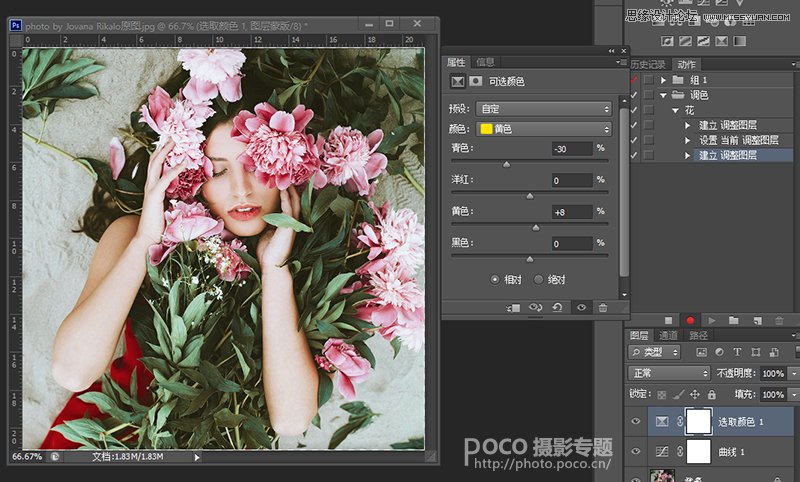Clip adjustment to layer button in Properties
The height and width of the screenshot is (482, 800).
(x=513, y=308)
